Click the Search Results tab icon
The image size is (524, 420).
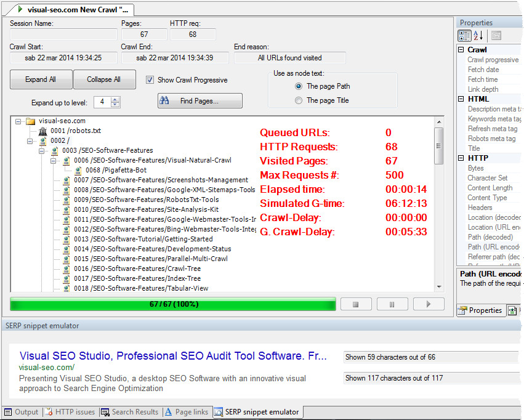coord(105,413)
